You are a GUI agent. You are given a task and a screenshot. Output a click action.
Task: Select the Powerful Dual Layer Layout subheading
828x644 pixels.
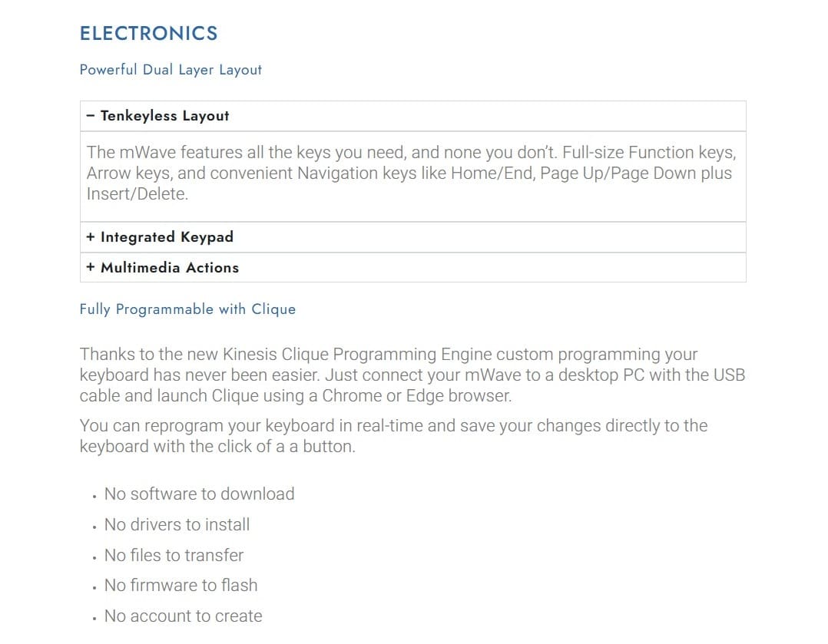click(x=171, y=70)
